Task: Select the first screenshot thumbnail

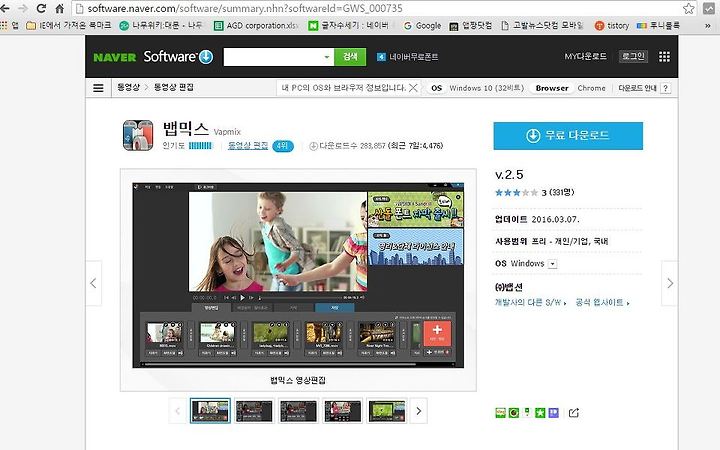Action: [x=210, y=411]
